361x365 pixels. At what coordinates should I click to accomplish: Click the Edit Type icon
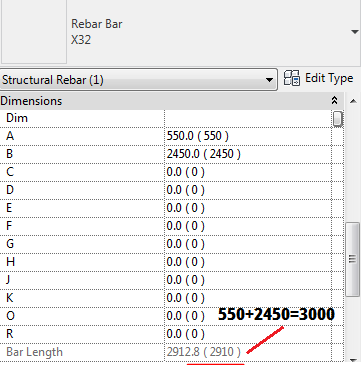pos(292,78)
